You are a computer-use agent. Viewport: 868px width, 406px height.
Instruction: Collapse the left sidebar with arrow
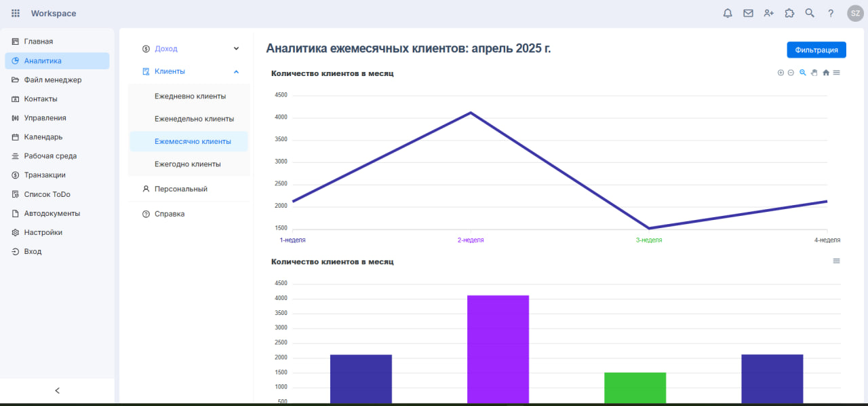[57, 390]
